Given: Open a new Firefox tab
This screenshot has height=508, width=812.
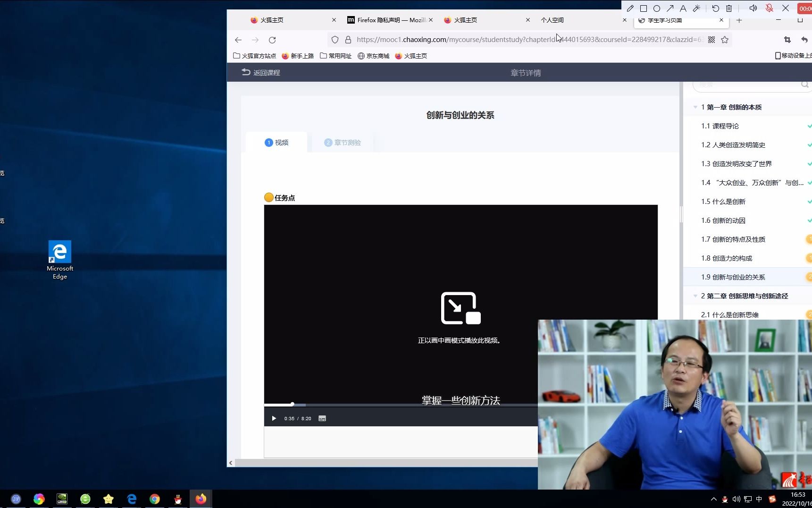Looking at the screenshot, I should point(739,20).
